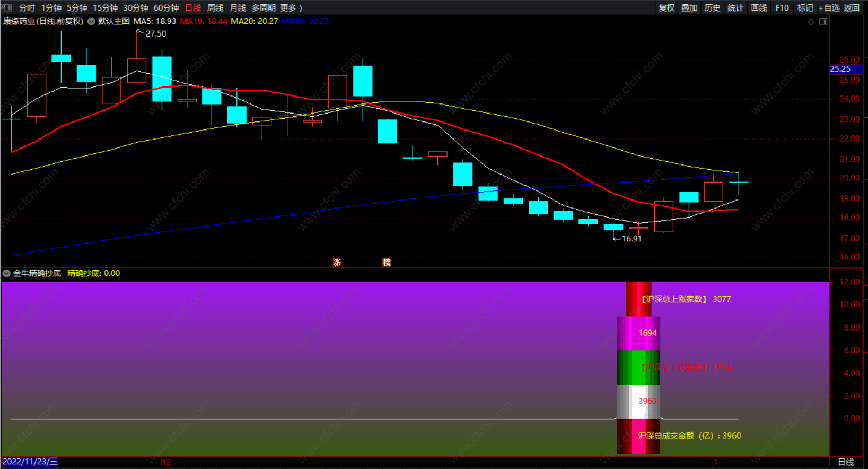Select the 60分钟 timeframe
Image resolution: width=868 pixels, height=469 pixels.
pos(166,8)
